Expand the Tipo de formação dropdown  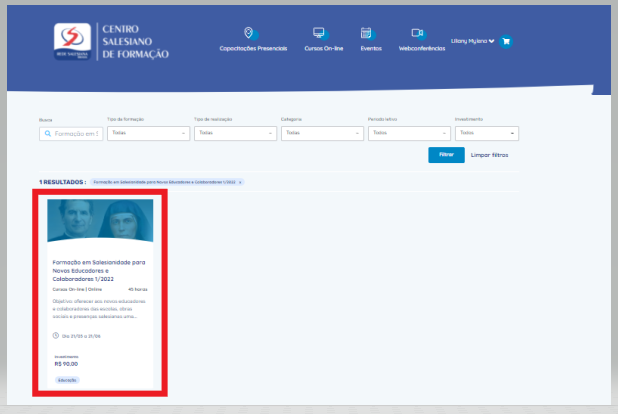coord(146,133)
